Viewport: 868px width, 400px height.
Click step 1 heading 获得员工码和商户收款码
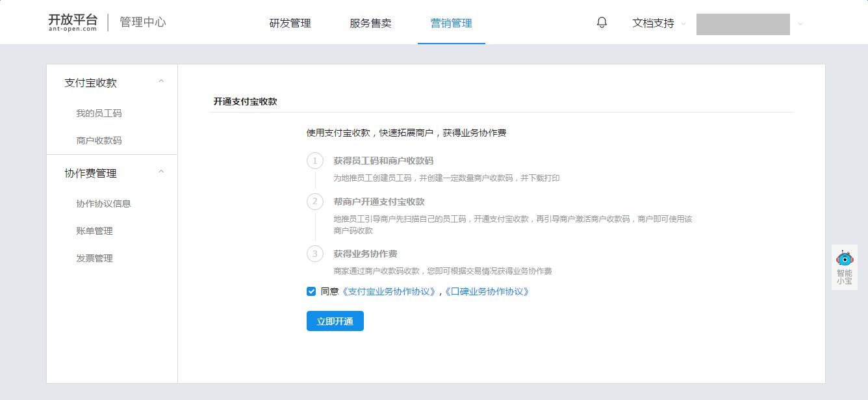pyautogui.click(x=383, y=161)
